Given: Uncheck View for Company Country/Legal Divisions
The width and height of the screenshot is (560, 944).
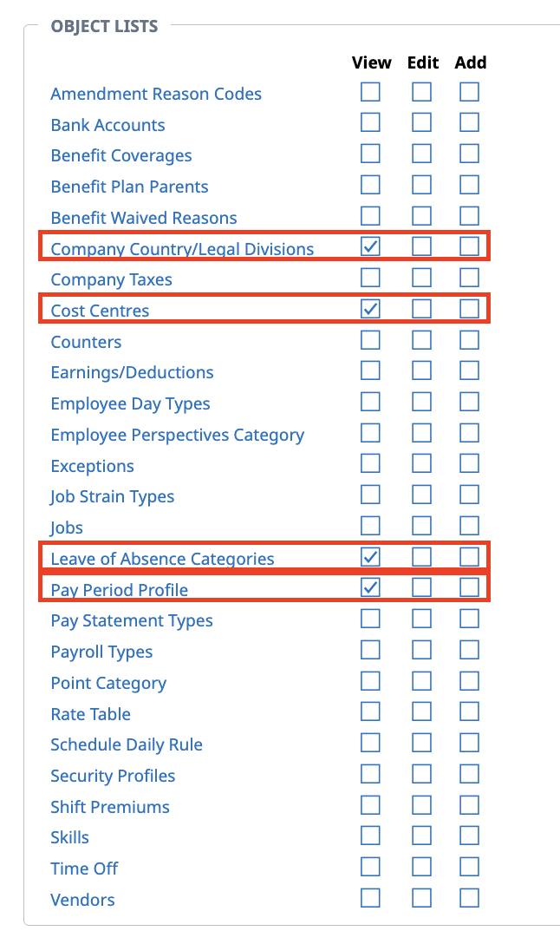Looking at the screenshot, I should [370, 246].
